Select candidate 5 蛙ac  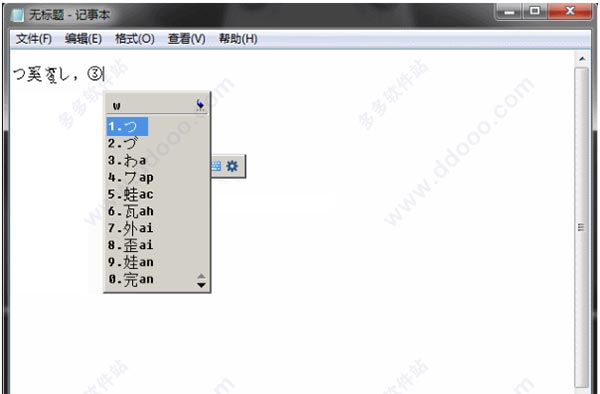point(130,194)
